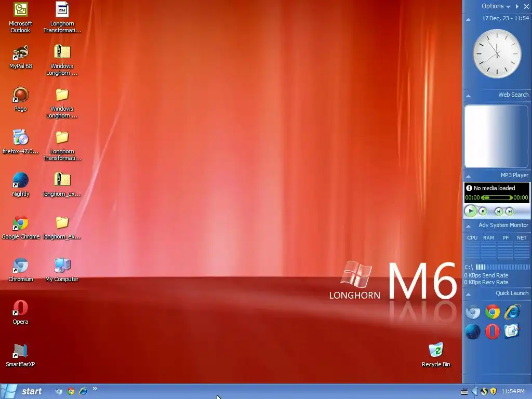Screen dimensions: 532x399
Task: Click the '17 Dec, 23 - 11:54' date text
Action: [x=506, y=18]
